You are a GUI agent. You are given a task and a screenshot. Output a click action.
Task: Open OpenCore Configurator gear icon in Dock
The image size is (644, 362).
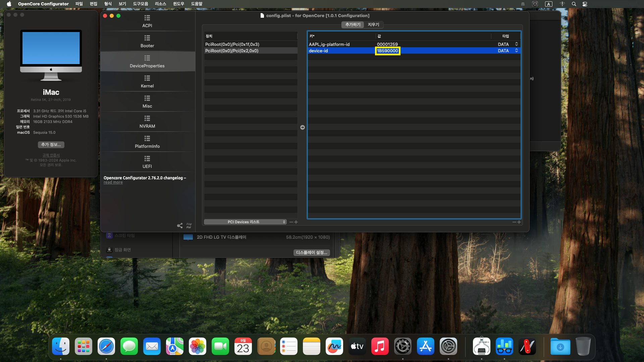pyautogui.click(x=403, y=346)
